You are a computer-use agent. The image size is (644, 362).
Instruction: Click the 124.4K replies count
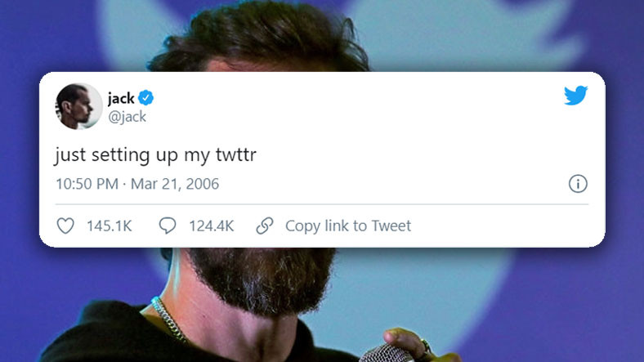(x=211, y=226)
